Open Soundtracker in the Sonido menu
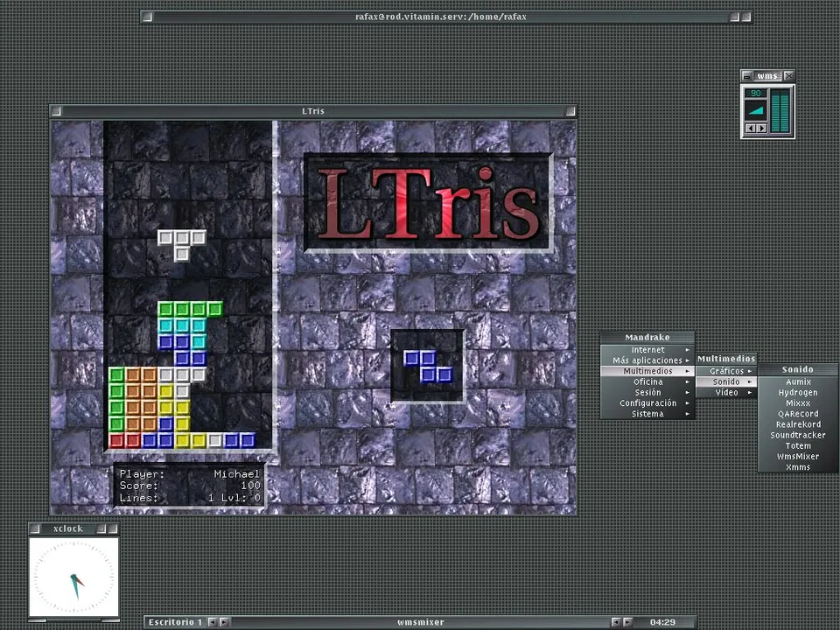 click(x=798, y=435)
